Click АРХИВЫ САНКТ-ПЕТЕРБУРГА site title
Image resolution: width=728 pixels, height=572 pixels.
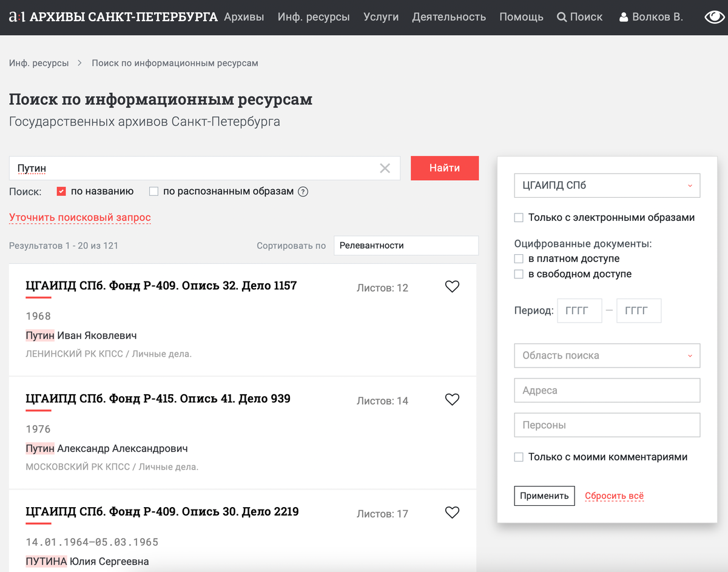124,17
